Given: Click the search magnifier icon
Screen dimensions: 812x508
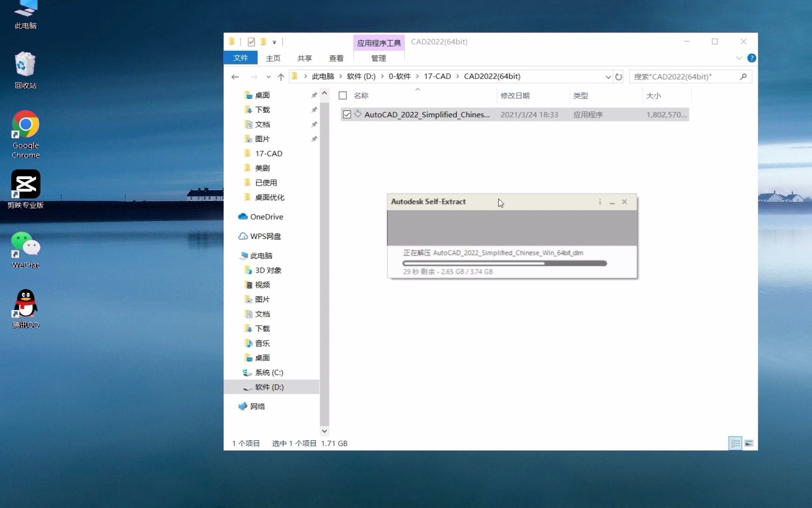Looking at the screenshot, I should tap(743, 77).
